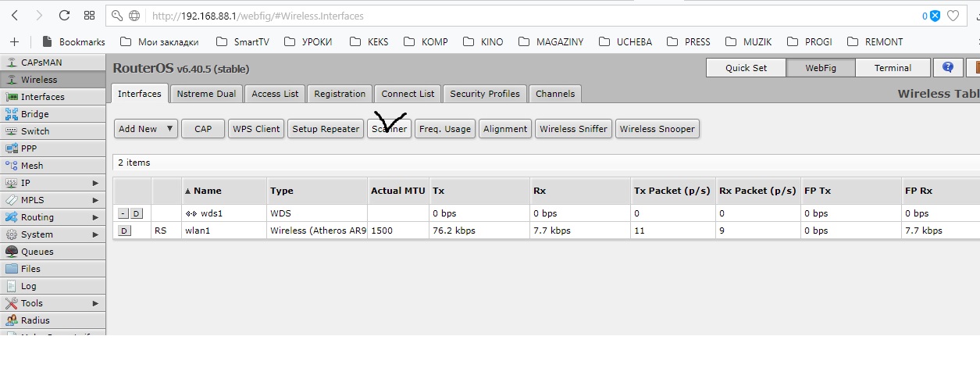Click the CAP button
The height and width of the screenshot is (379, 980).
(x=203, y=129)
